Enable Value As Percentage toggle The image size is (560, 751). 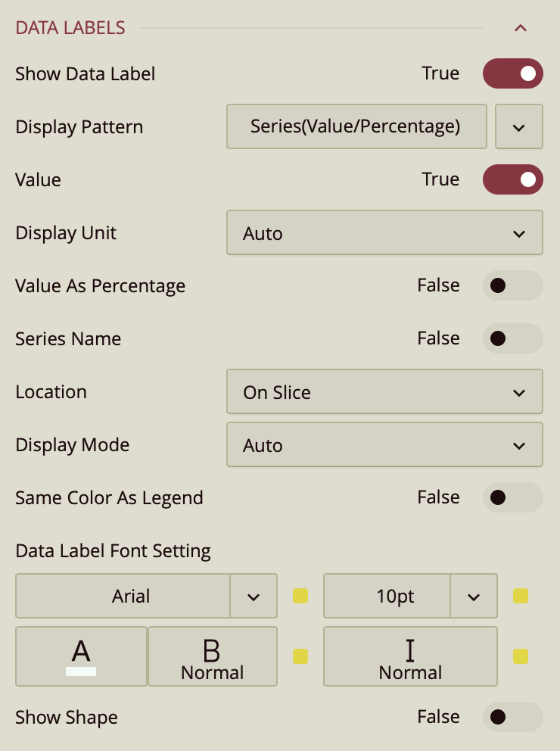(512, 285)
